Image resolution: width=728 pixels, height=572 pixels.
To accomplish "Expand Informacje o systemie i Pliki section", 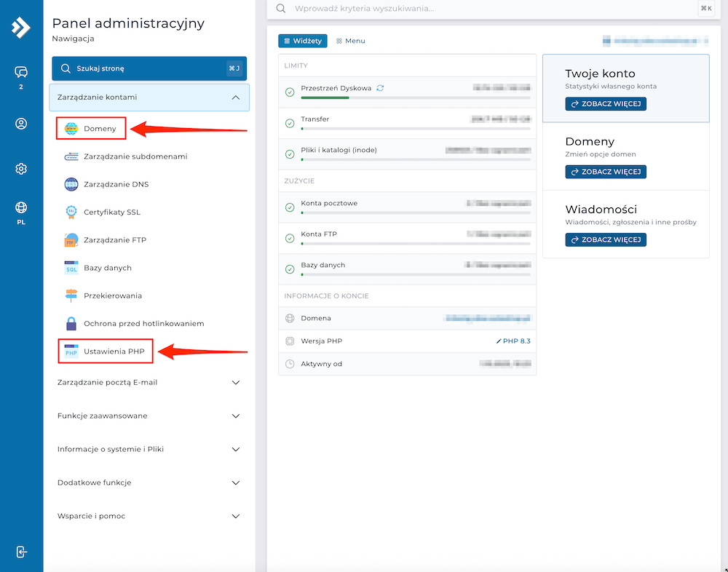I will (149, 450).
